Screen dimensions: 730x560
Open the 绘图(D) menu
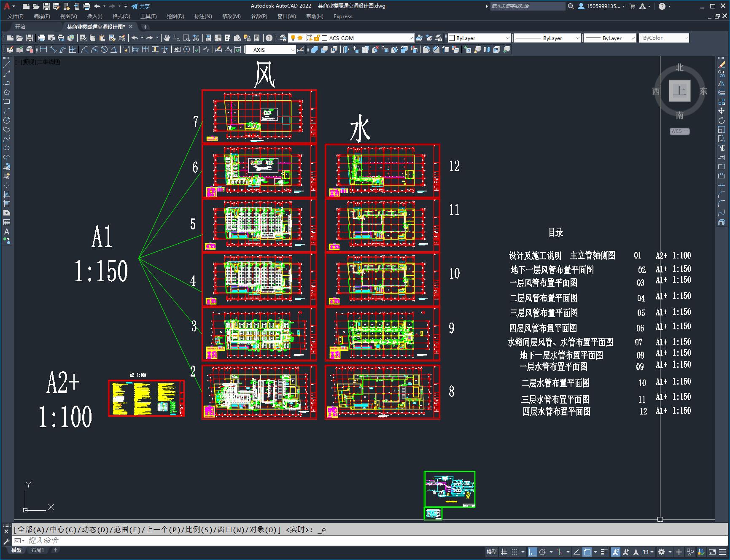(175, 16)
